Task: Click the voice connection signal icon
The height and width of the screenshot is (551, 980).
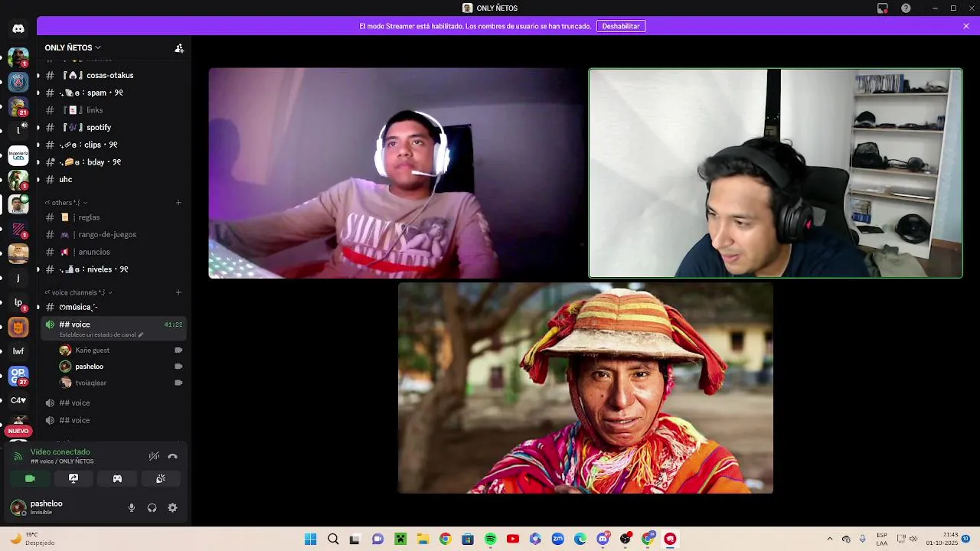Action: pos(18,456)
